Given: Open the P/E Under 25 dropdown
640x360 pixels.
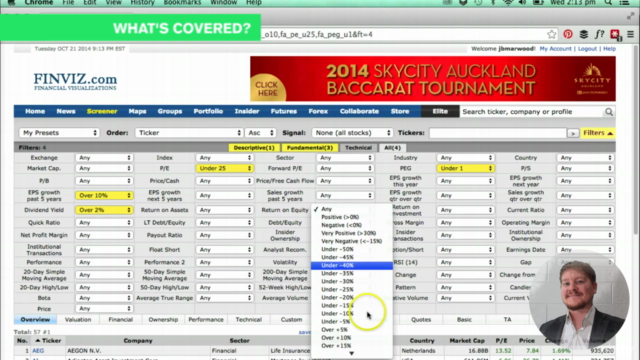Looking at the screenshot, I should tap(224, 168).
